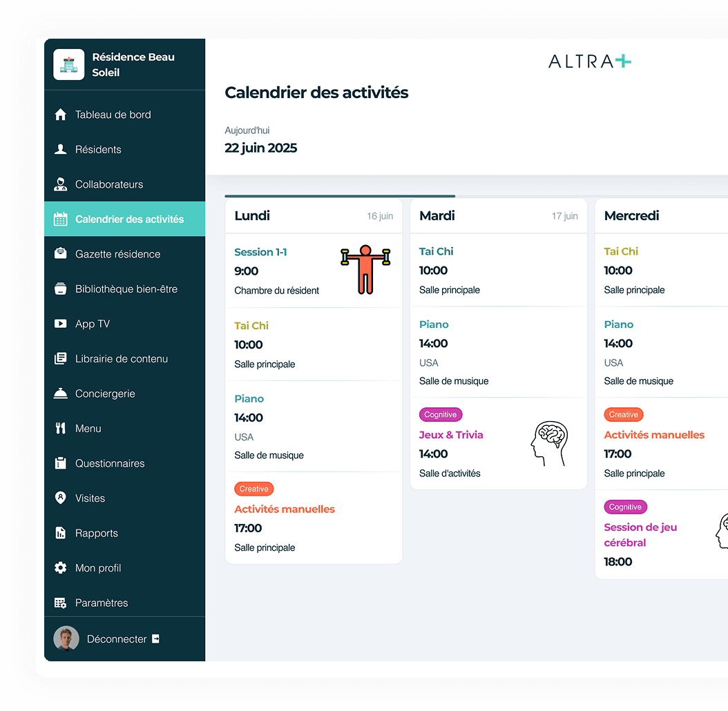Open the Rapports section
The image size is (728, 711).
pyautogui.click(x=96, y=533)
